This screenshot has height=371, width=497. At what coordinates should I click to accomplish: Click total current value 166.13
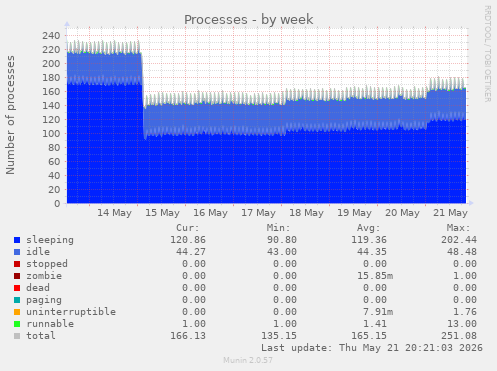188,336
